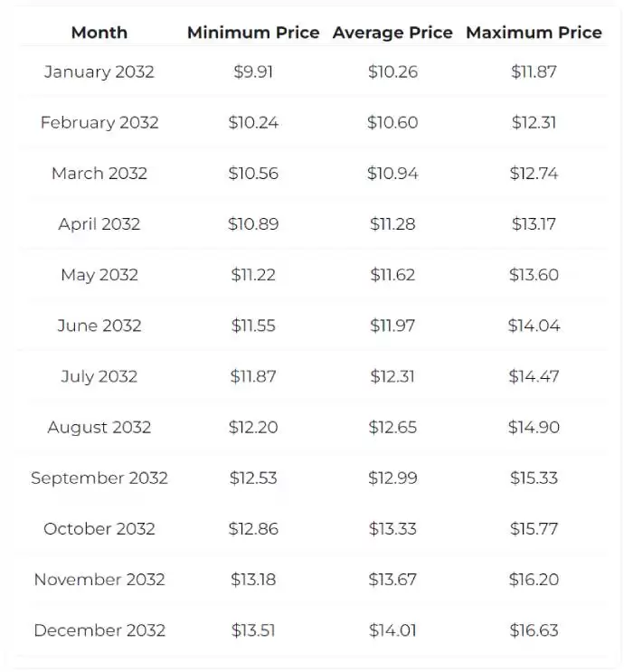Select the May 2032 row label

click(x=99, y=275)
